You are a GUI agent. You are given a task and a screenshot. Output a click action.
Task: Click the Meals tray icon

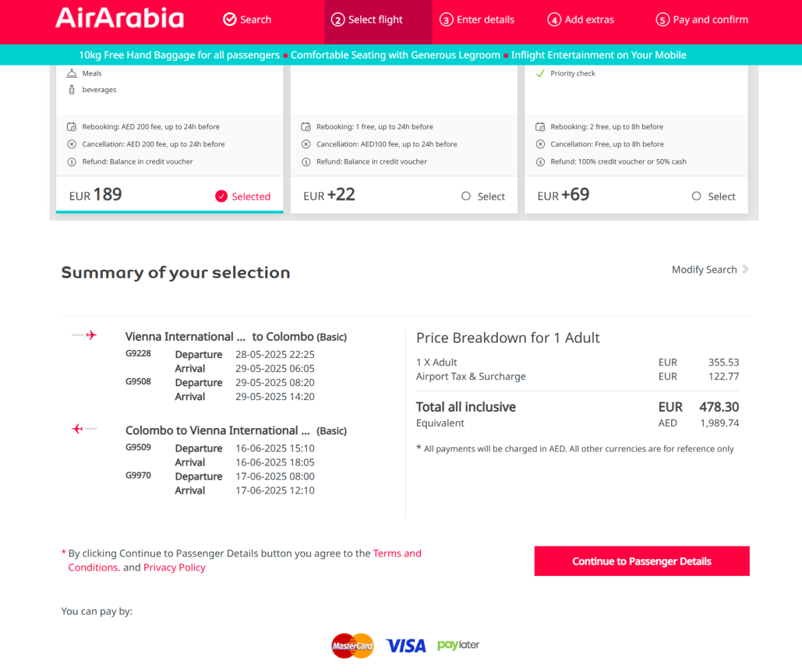pos(72,73)
